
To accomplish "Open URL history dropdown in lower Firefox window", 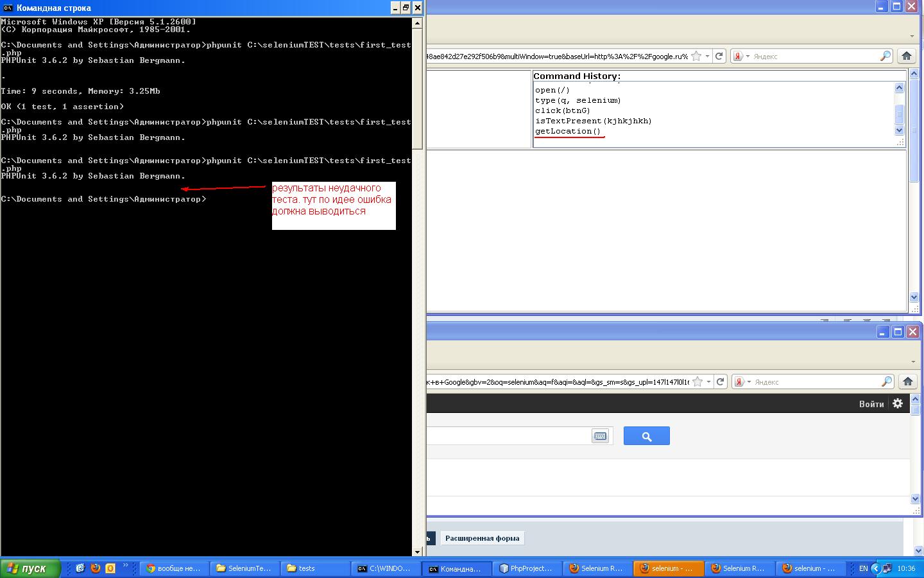I will coord(708,382).
